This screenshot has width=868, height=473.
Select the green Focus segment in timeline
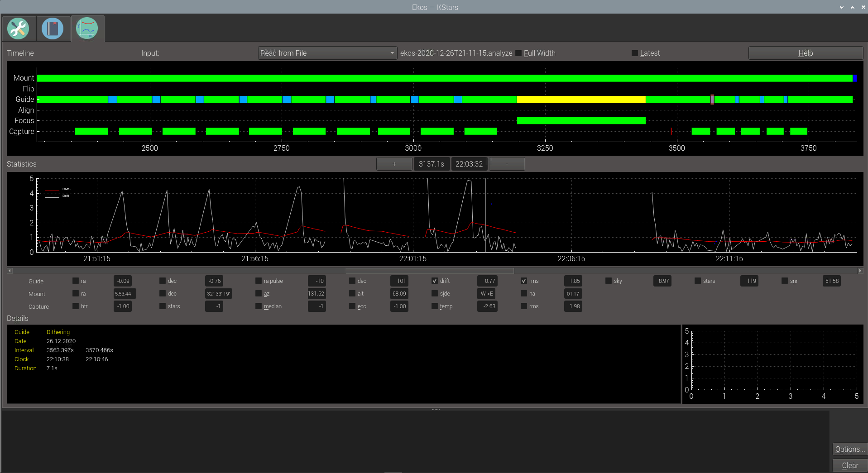click(581, 120)
